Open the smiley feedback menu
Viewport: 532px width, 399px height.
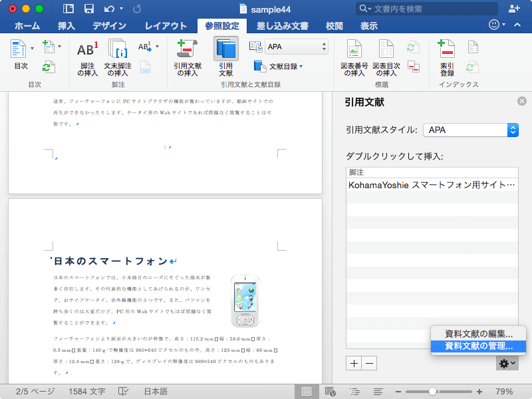click(497, 25)
